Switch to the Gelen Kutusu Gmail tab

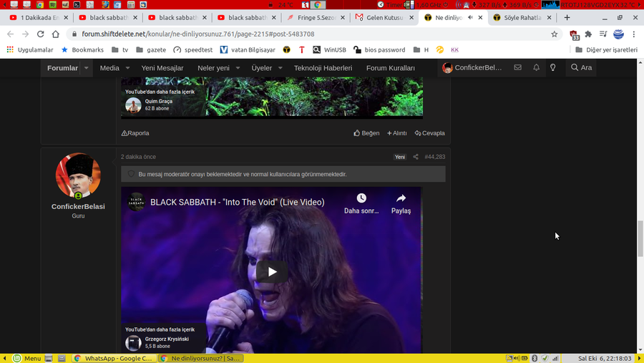click(384, 18)
